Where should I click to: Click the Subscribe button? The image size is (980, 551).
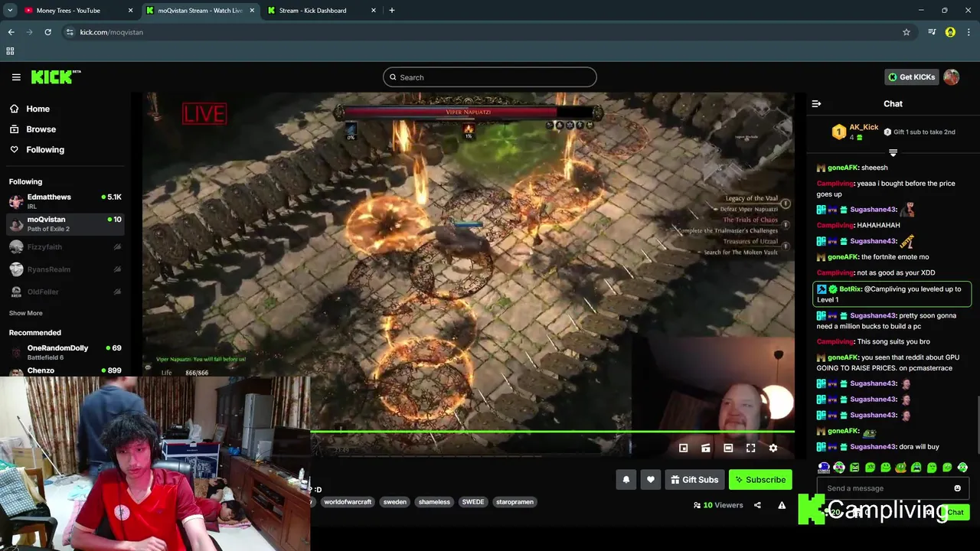[x=760, y=480]
